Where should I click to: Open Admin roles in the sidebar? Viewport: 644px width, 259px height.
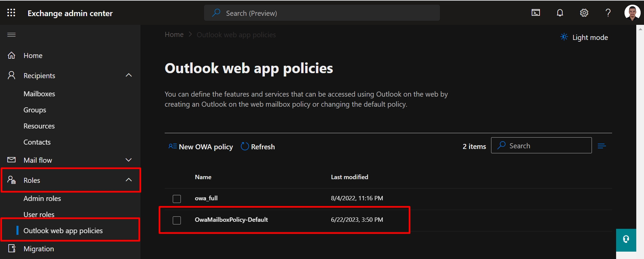42,198
